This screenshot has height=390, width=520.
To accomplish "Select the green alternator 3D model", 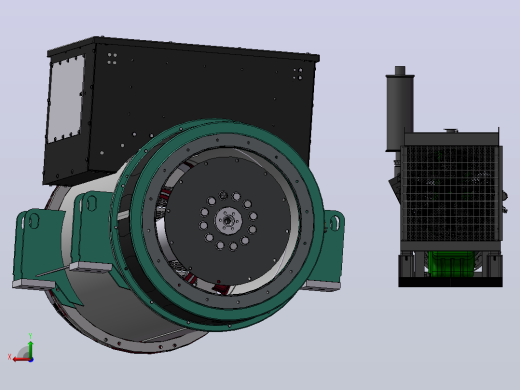I will tap(178, 195).
